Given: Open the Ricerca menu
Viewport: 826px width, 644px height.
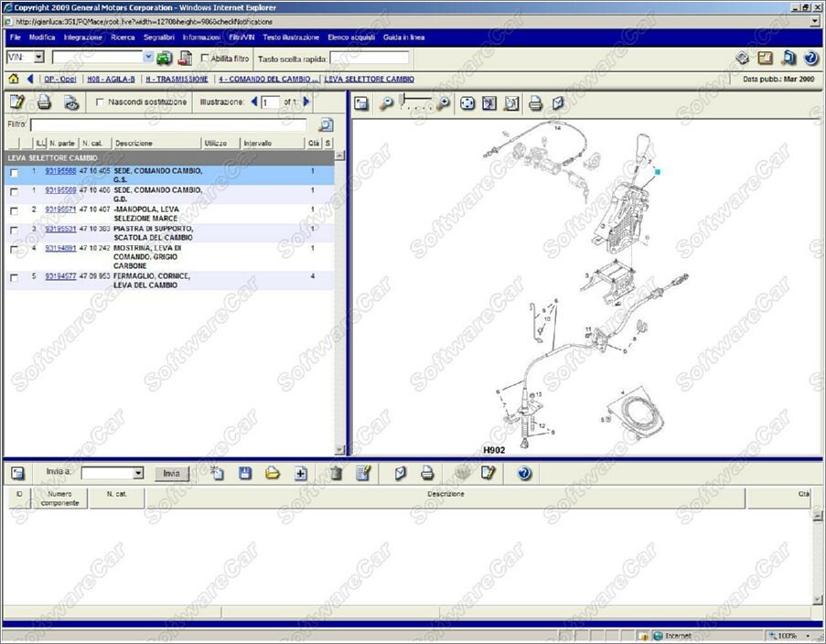Looking at the screenshot, I should (x=123, y=38).
